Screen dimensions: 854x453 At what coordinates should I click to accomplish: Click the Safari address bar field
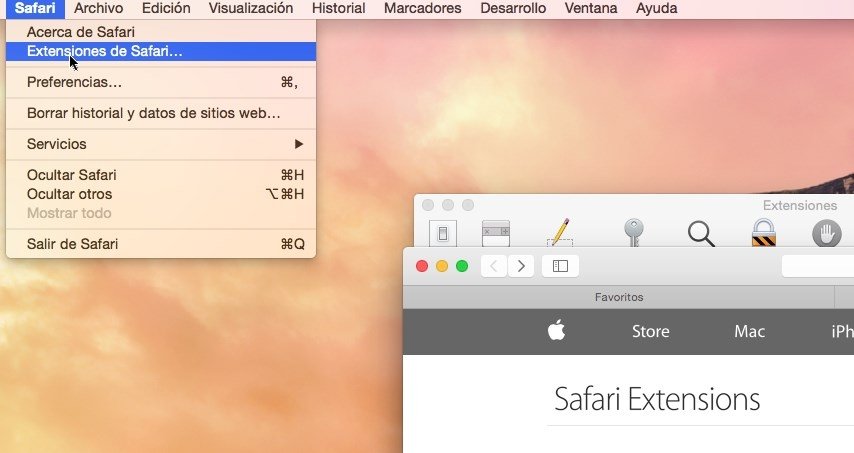pos(818,266)
